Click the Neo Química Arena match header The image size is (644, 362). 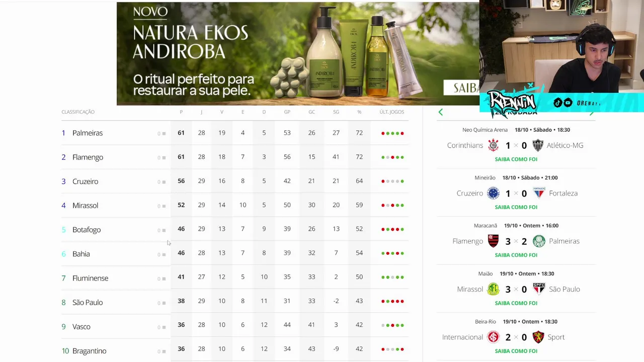pyautogui.click(x=516, y=130)
